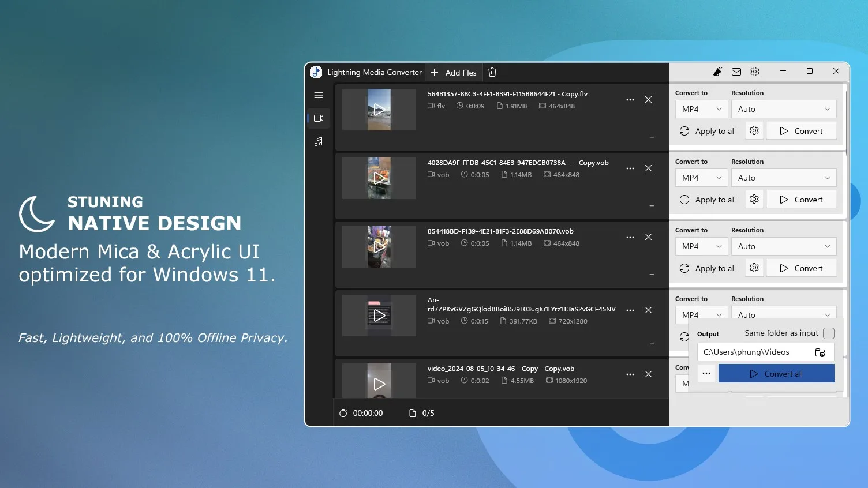Open the theme paint icon in title bar
Screen dimensions: 868x488
click(718, 72)
